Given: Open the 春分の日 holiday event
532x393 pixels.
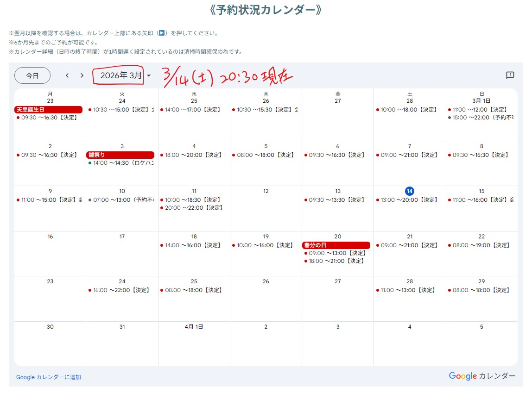Looking at the screenshot, I should tap(336, 245).
